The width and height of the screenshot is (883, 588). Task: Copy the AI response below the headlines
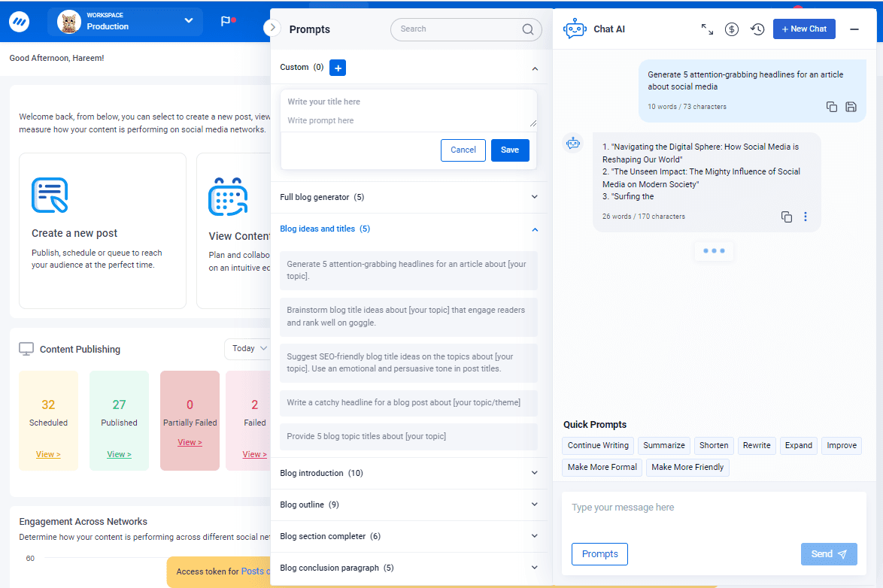(x=786, y=217)
